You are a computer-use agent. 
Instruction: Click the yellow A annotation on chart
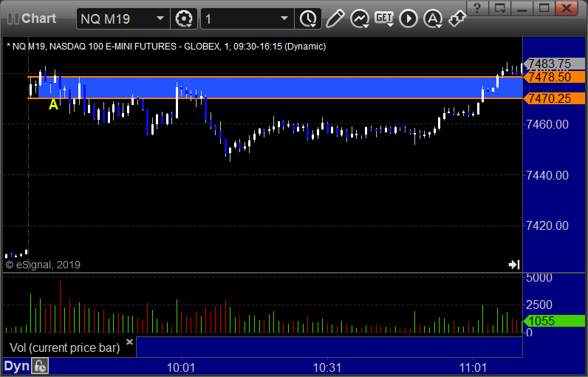[54, 104]
